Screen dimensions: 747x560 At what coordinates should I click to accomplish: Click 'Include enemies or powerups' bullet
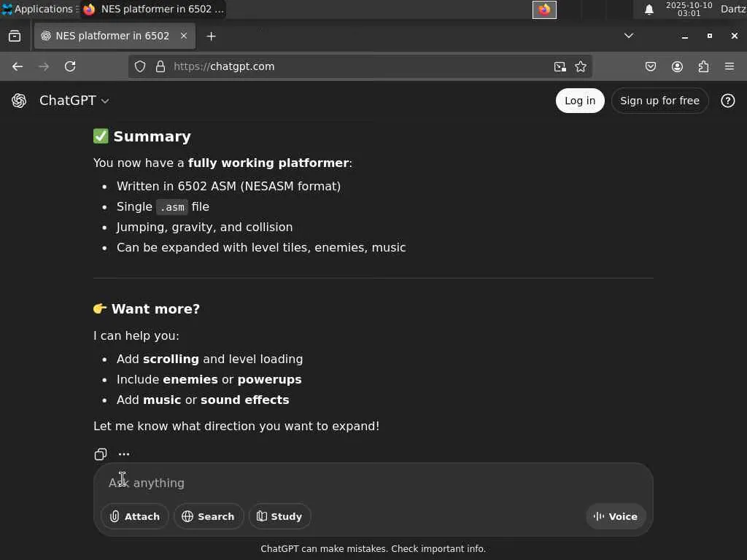tap(209, 379)
